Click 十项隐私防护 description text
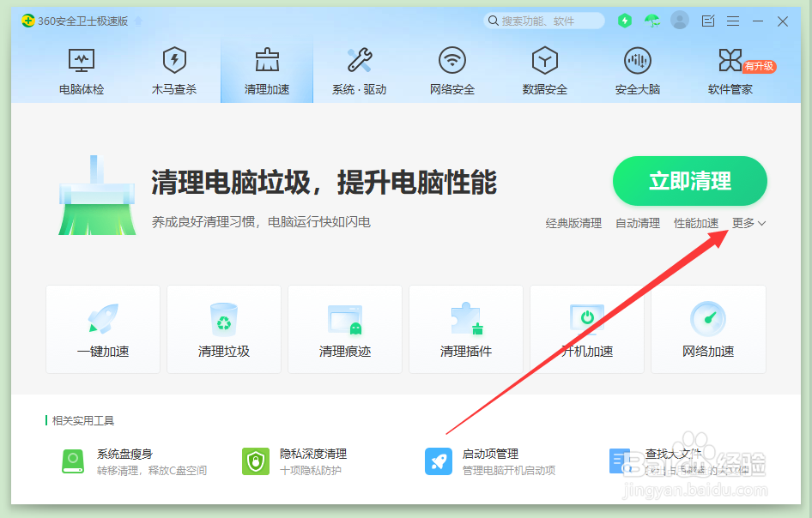Screen dimensions: 812x518 (x=311, y=470)
